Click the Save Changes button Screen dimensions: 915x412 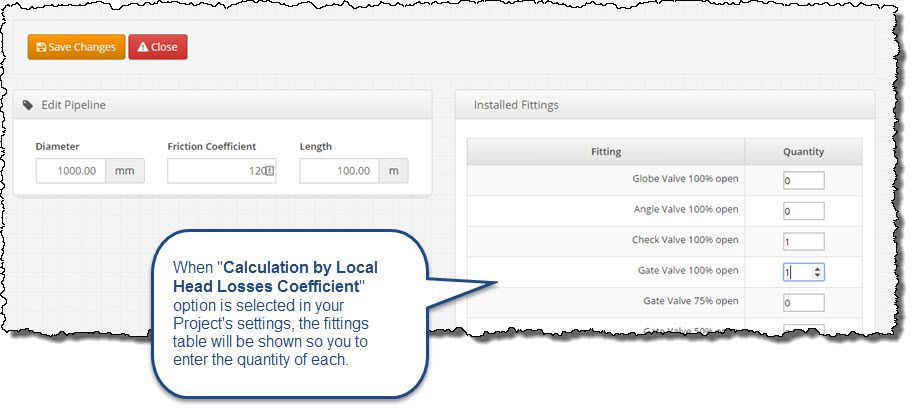point(75,47)
